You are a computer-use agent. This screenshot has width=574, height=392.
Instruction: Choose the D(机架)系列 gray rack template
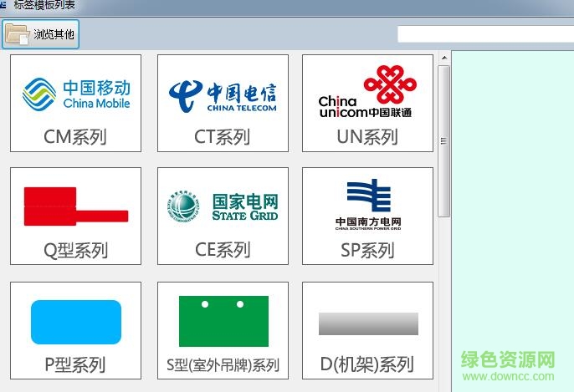pyautogui.click(x=367, y=331)
